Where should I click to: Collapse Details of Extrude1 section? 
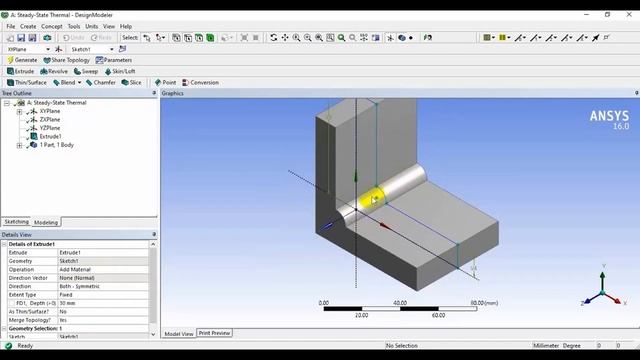4,244
